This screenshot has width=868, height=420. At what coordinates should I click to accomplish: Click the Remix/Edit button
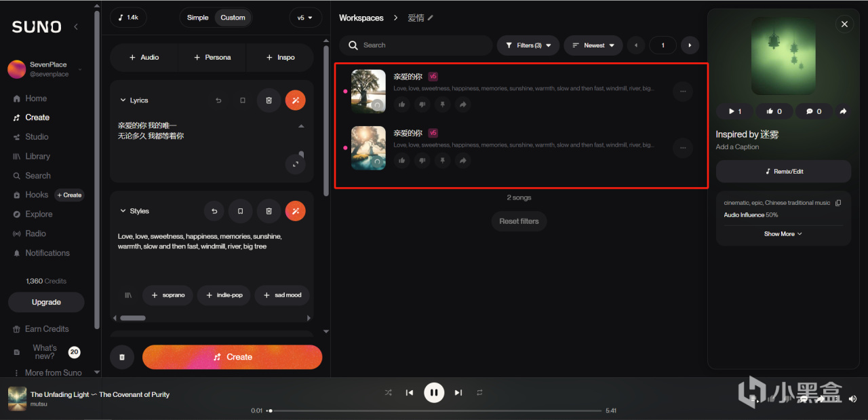point(783,172)
